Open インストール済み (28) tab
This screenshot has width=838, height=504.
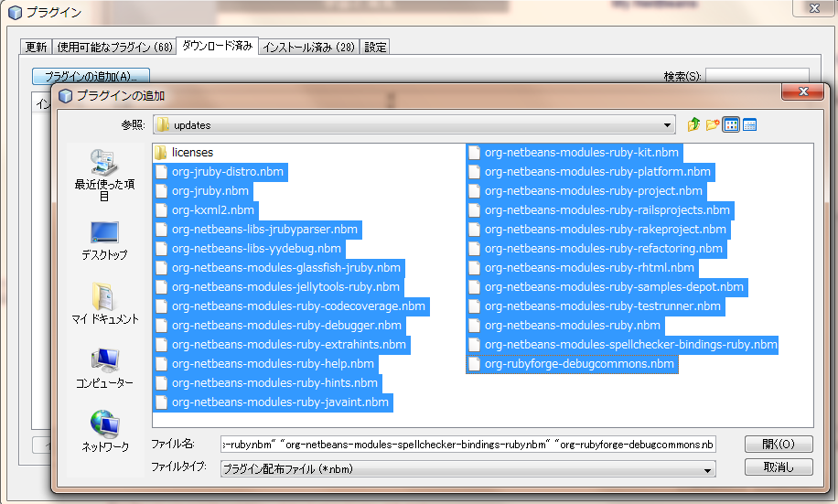(x=309, y=47)
